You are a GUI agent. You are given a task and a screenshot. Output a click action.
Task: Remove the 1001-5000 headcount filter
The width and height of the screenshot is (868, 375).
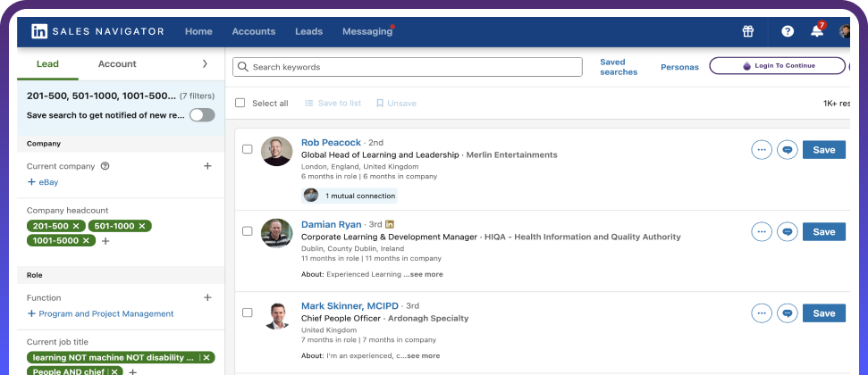86,240
